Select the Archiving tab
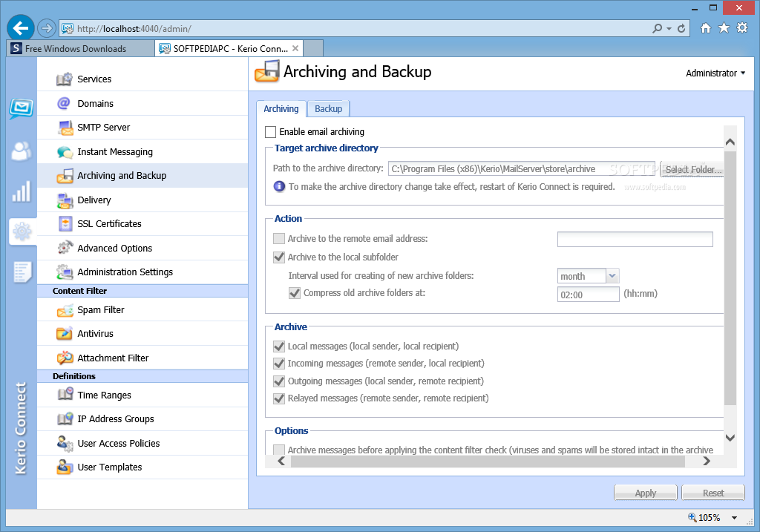 [x=281, y=109]
